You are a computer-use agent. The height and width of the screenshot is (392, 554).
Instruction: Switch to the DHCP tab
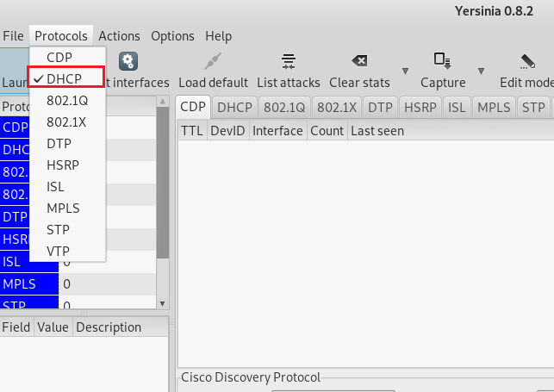tap(234, 108)
